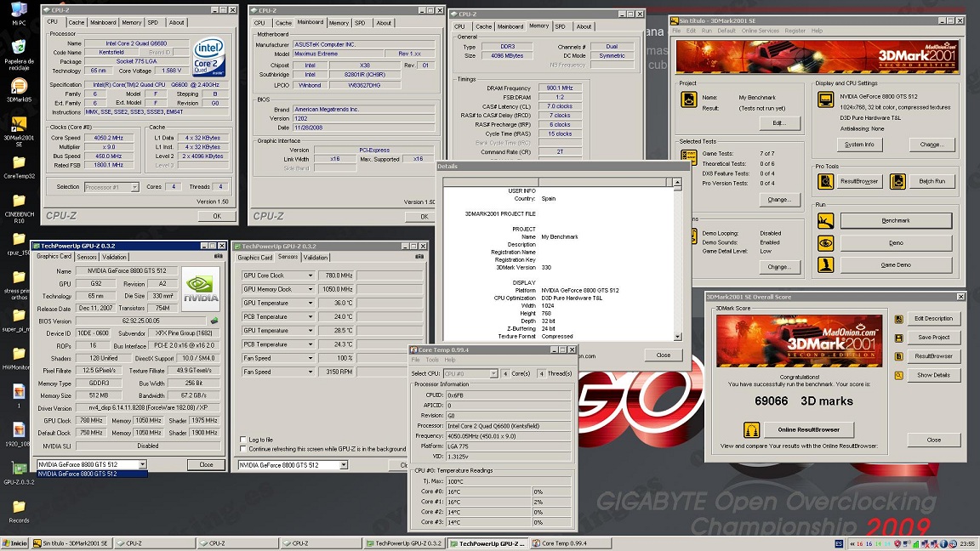Switch to the About tab in CPU-Z Mainboard window

384,23
